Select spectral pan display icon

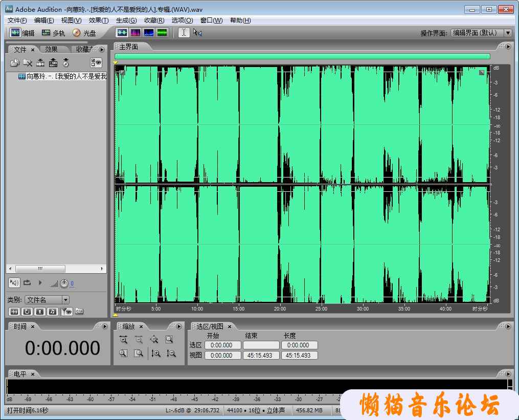pos(149,32)
